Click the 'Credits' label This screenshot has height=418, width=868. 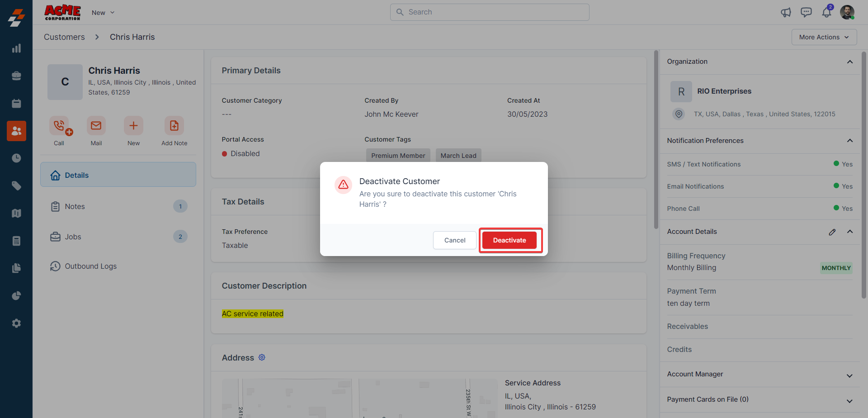[x=679, y=349]
